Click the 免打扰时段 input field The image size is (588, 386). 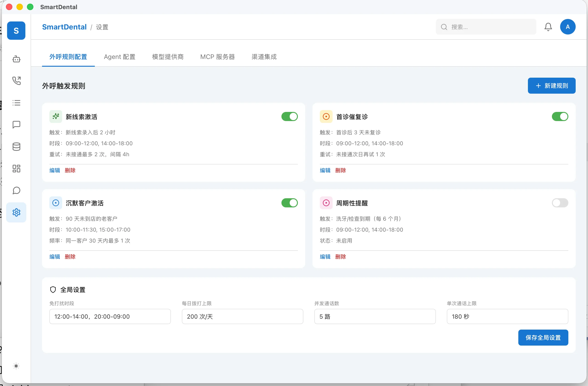tap(110, 316)
